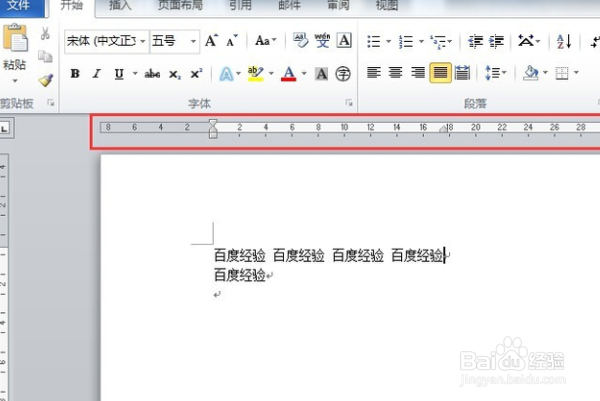Image resolution: width=600 pixels, height=401 pixels.
Task: Click the Shrink Font button
Action: coord(232,40)
